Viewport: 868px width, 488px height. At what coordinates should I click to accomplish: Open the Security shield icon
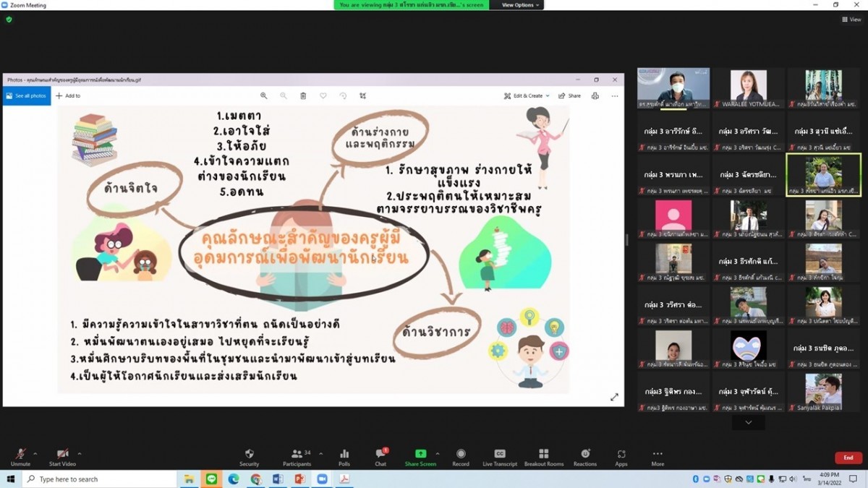pyautogui.click(x=249, y=456)
